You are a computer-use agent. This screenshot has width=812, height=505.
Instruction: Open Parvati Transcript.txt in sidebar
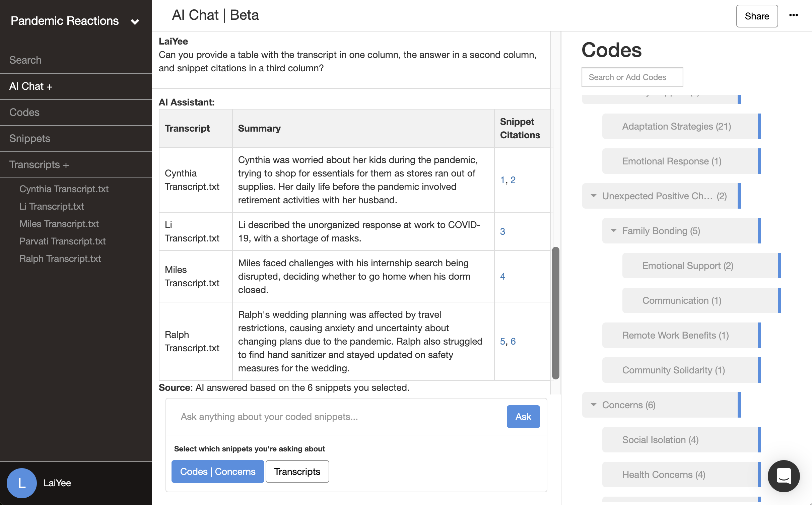(x=62, y=241)
